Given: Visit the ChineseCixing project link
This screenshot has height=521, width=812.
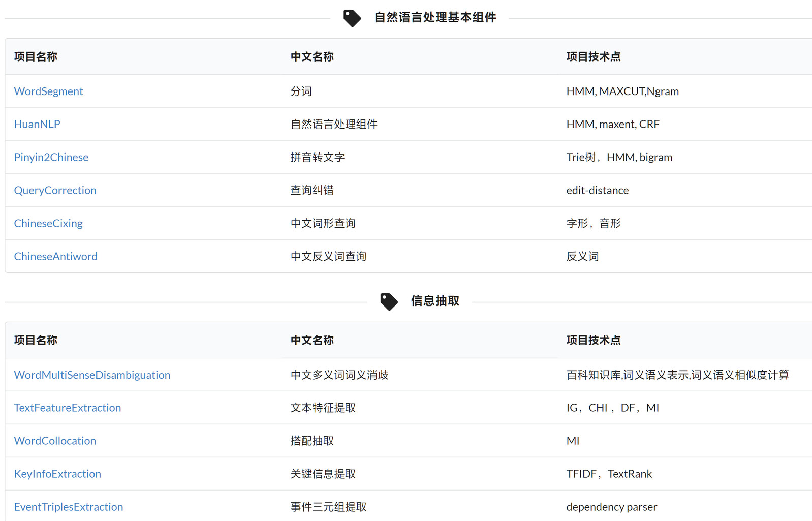Looking at the screenshot, I should coord(48,224).
